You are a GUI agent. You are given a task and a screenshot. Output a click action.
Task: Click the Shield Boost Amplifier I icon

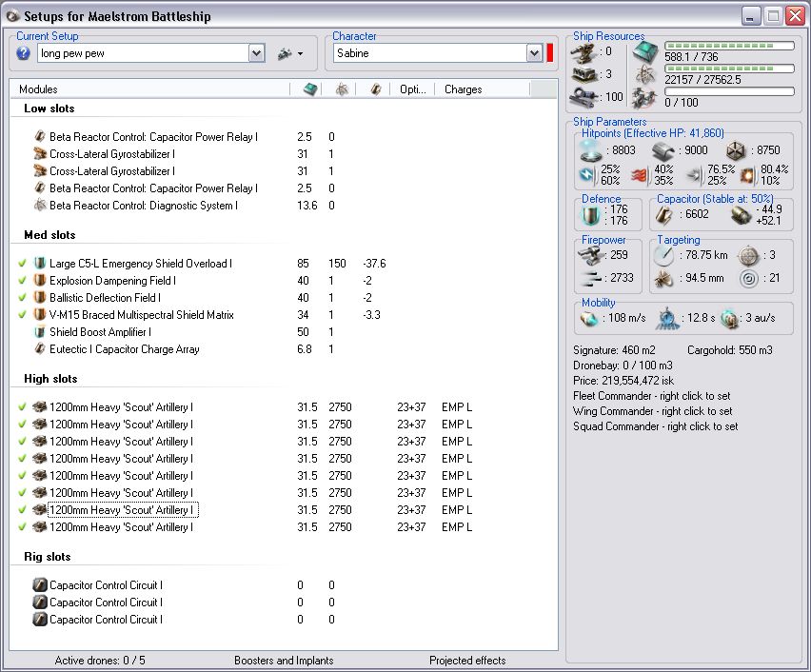[x=40, y=331]
